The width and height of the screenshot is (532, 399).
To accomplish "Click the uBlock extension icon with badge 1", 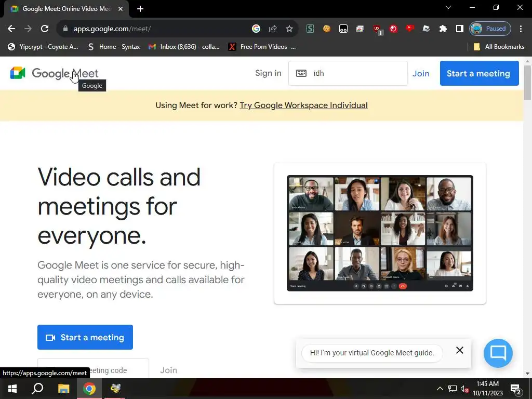I will tap(377, 29).
